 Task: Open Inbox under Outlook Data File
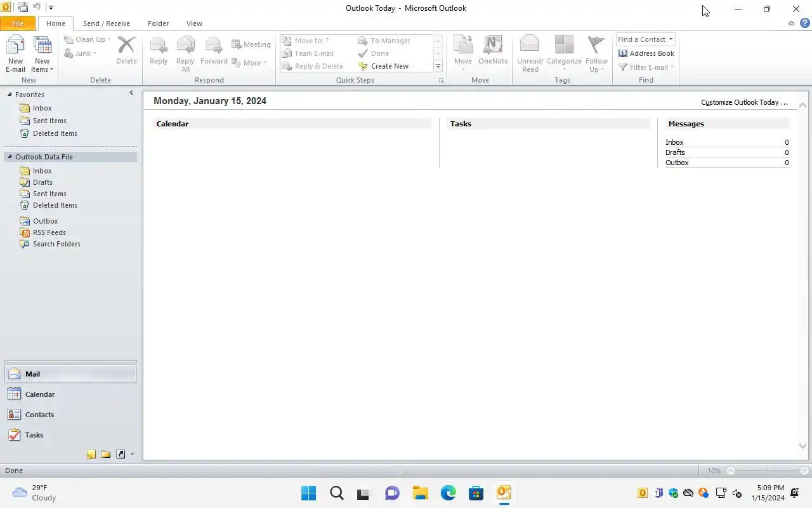[x=42, y=171]
